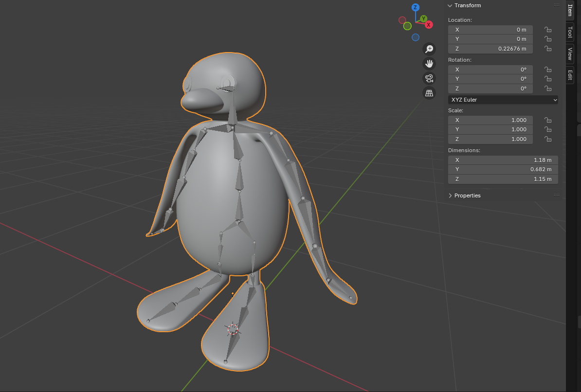Click the negative Y green circle on gizmo
Screen dimensions: 581x392
point(407,26)
